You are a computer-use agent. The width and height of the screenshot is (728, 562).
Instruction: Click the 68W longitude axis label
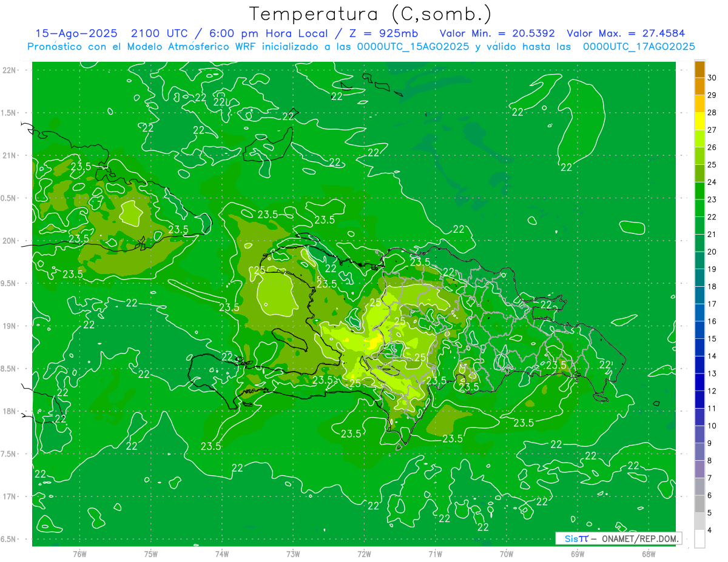click(x=649, y=554)
